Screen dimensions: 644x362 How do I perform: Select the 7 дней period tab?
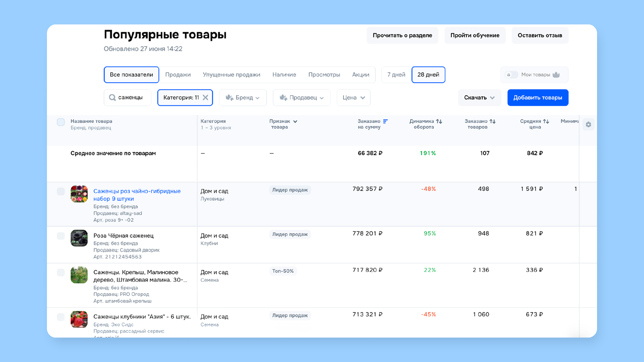pos(396,74)
